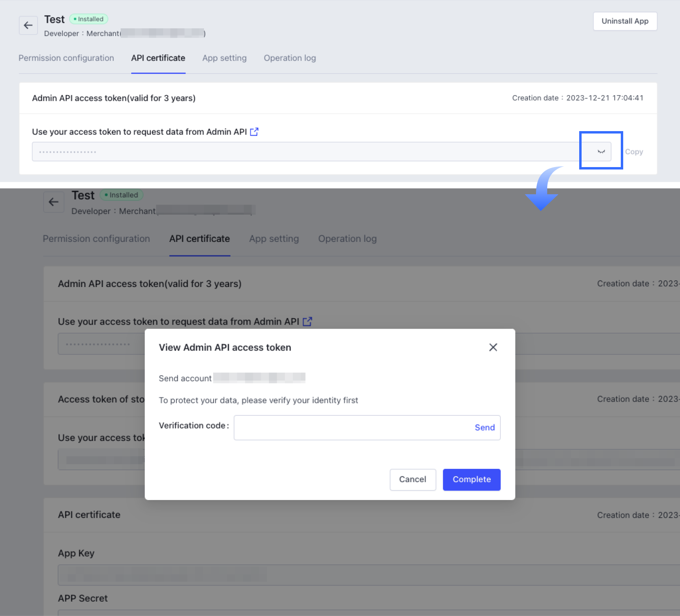
Task: Open the external link icon behind the dialog
Action: (x=307, y=322)
